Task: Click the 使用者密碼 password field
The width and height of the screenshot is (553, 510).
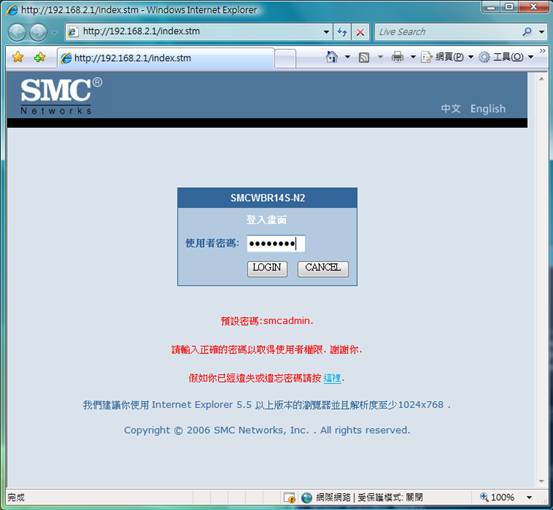Action: click(275, 244)
